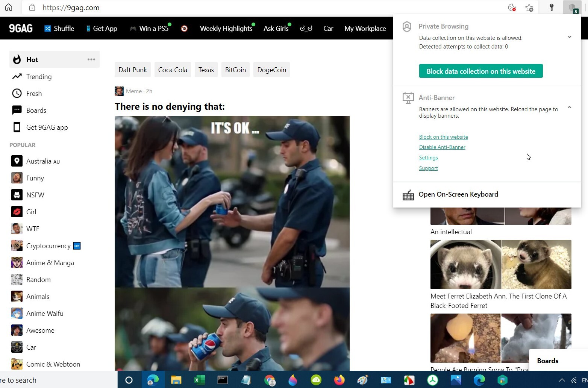The image size is (588, 388).
Task: Open Shuffle in the navbar
Action: click(59, 29)
